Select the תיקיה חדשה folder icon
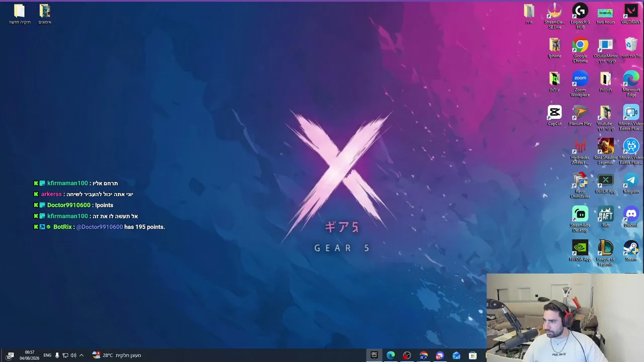Screen dimensions: 644x362 19,15
